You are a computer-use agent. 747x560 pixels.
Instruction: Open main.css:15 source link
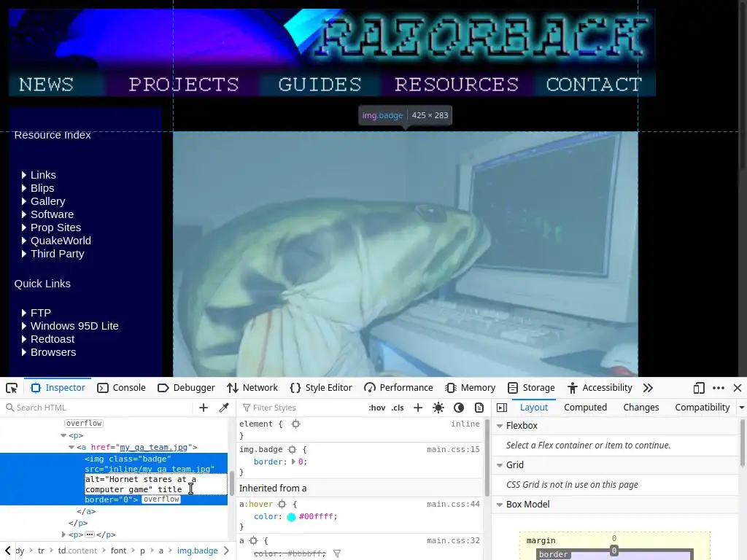453,449
